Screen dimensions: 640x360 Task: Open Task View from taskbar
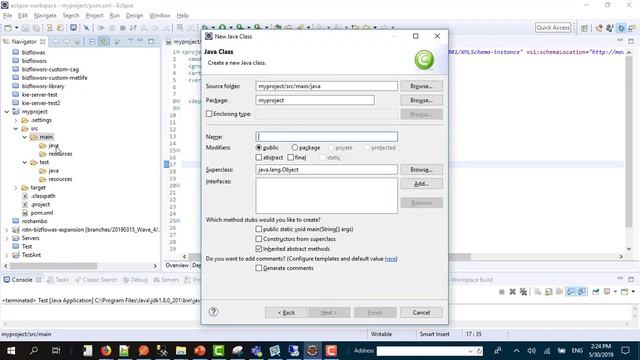coord(56,350)
